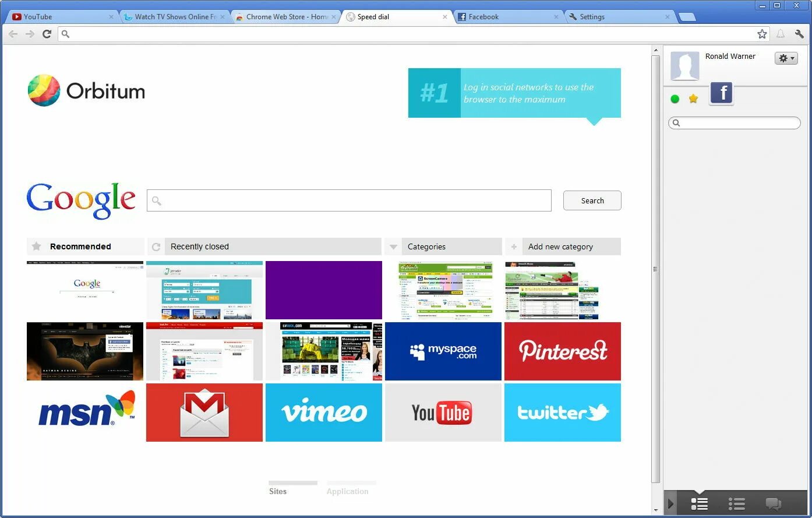This screenshot has width=812, height=518.
Task: Click the refresh icon beside Recently closed
Action: (156, 247)
